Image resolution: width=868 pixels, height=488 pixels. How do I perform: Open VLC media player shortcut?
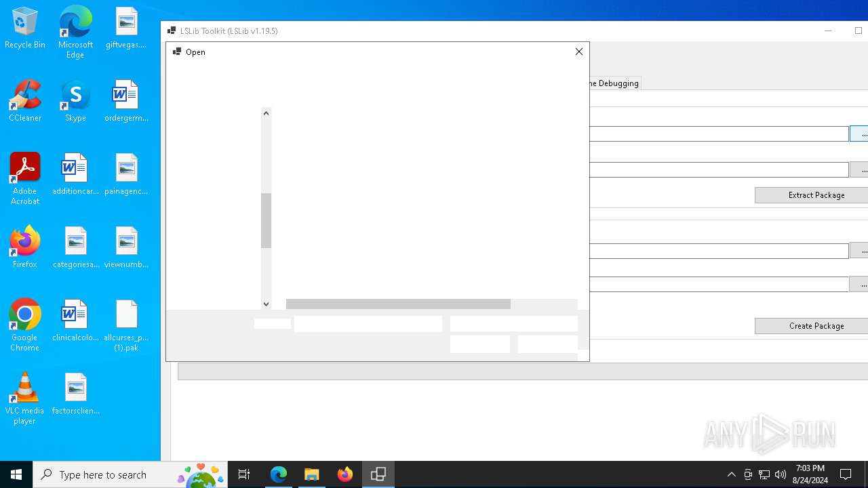25,399
